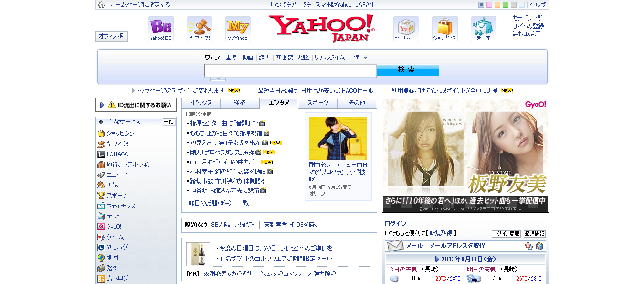Click the 登録情報 button

click(535, 234)
